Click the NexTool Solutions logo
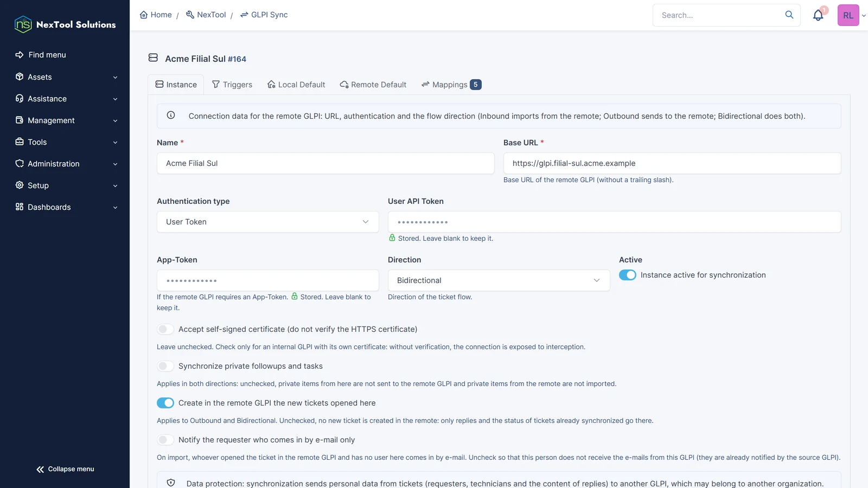Image resolution: width=868 pixels, height=488 pixels. coord(65,24)
